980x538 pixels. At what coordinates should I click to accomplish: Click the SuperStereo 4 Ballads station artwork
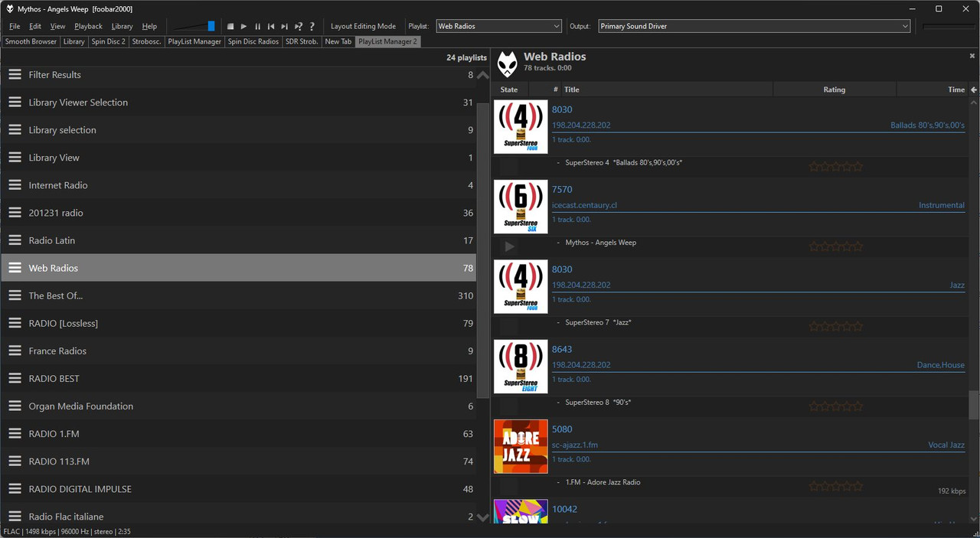pos(521,126)
